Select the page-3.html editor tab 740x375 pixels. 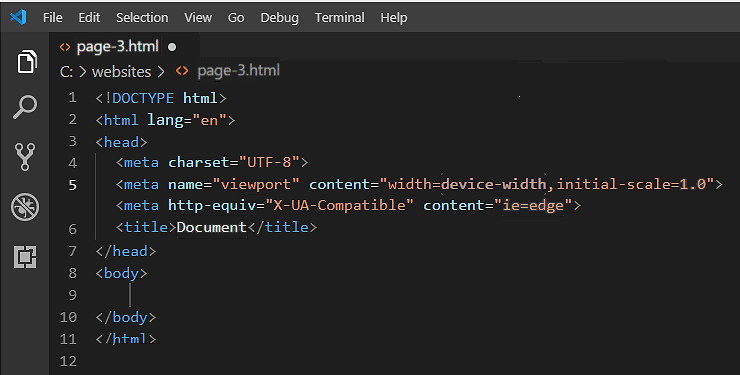(125, 47)
